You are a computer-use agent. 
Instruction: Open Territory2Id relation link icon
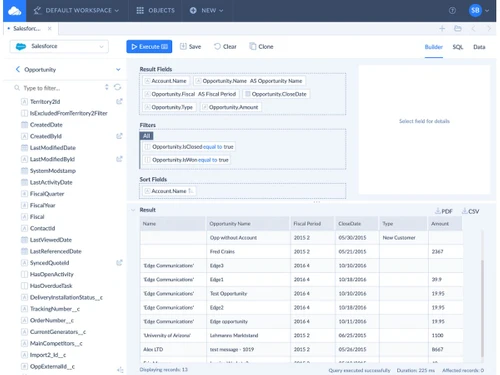(x=119, y=101)
